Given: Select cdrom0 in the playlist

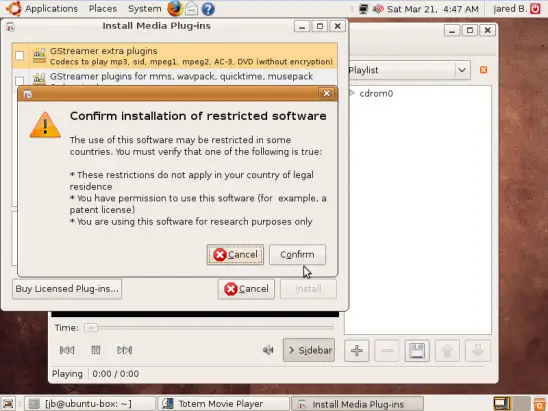Looking at the screenshot, I should pyautogui.click(x=376, y=93).
